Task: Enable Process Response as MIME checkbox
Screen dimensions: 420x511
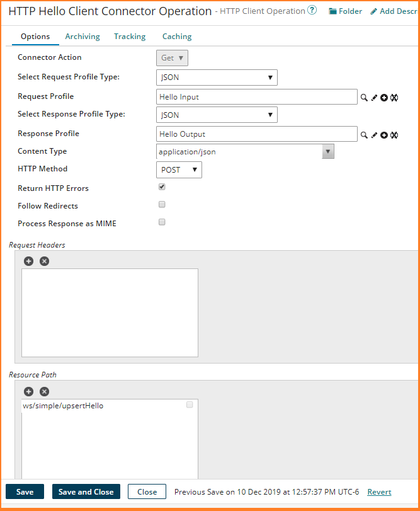Action: (x=162, y=222)
